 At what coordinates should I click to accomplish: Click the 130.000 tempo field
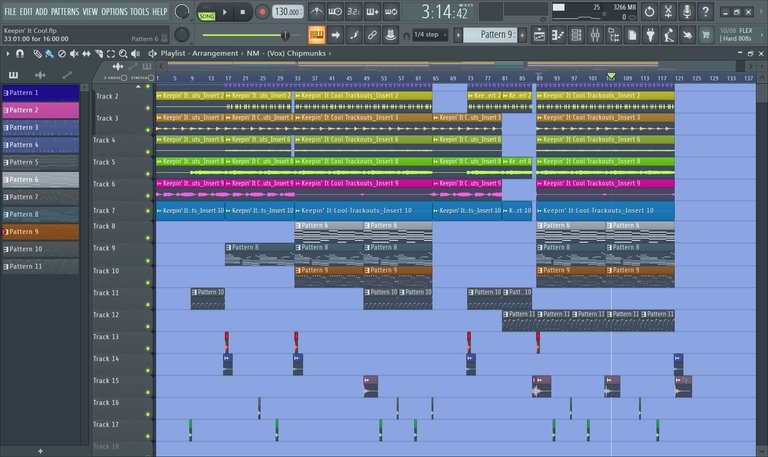(x=288, y=12)
